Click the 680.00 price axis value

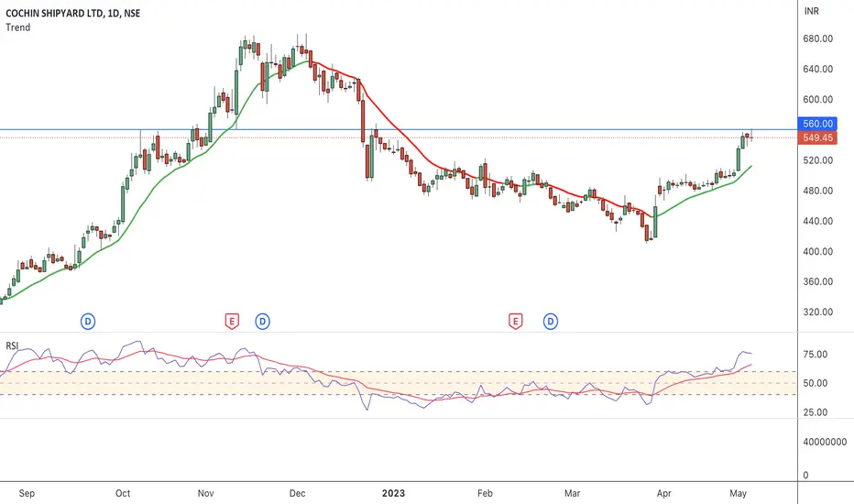coord(817,38)
